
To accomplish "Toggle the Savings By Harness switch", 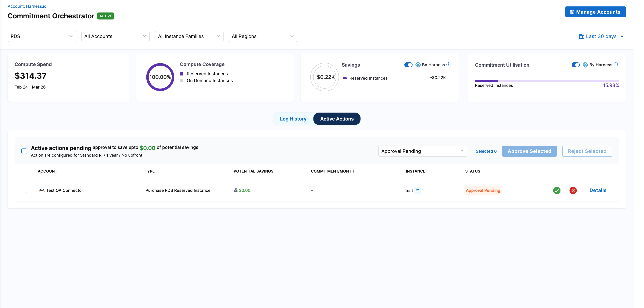I will click(x=408, y=65).
